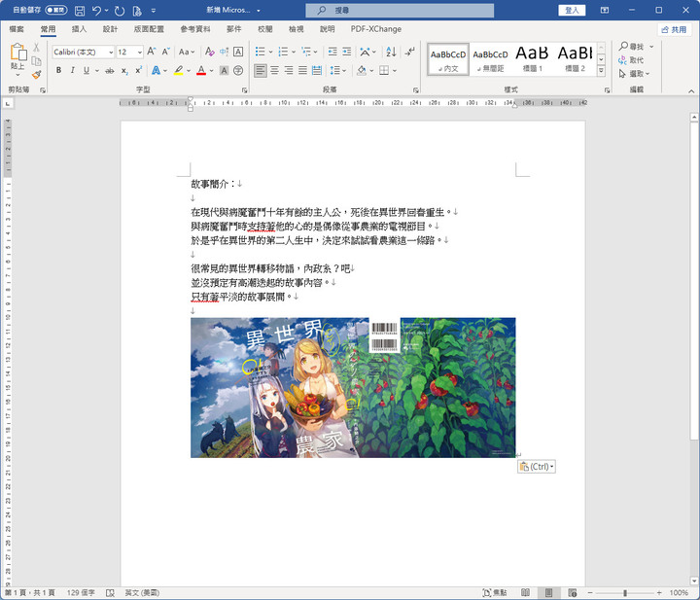Toggle AutoSave switch

tap(56, 10)
